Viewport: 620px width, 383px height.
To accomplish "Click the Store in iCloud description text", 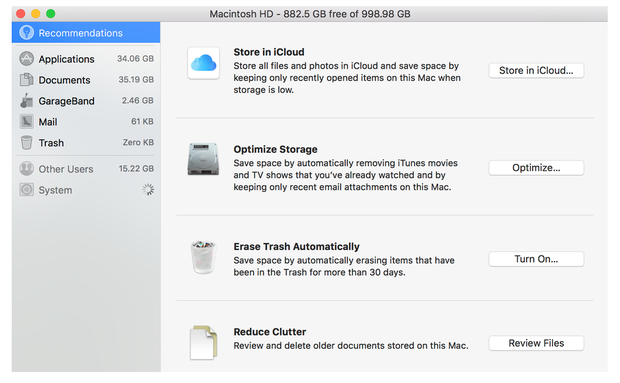I will point(347,78).
